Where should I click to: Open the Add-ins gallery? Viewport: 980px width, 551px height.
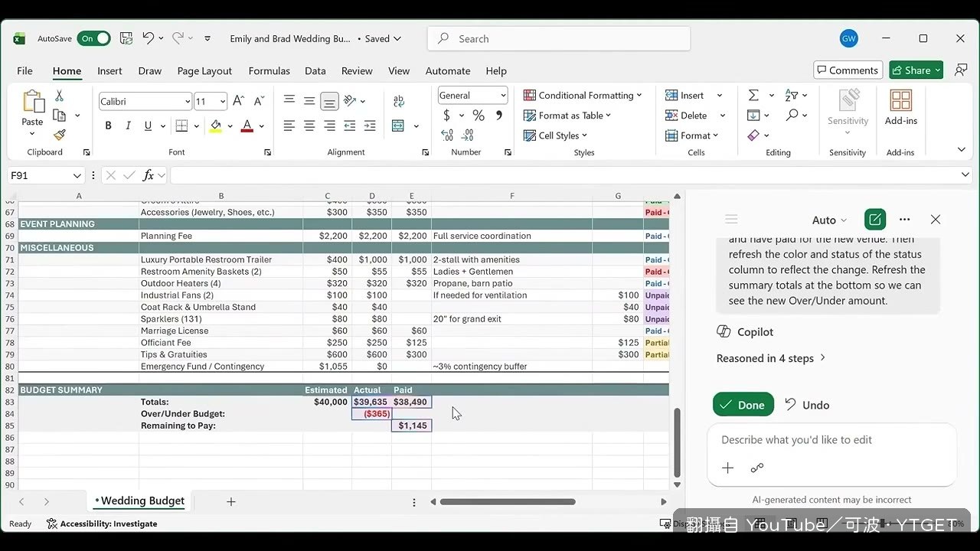[x=901, y=107]
